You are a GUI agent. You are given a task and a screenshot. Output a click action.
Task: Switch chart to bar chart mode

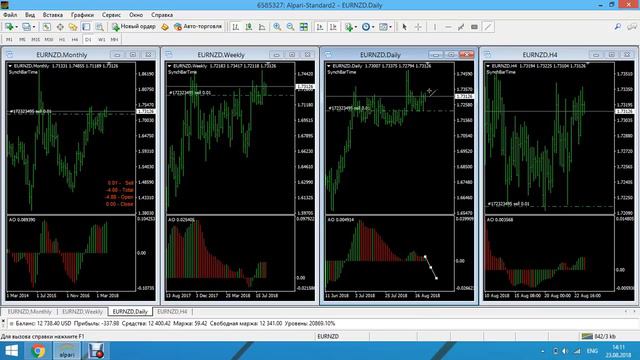236,27
